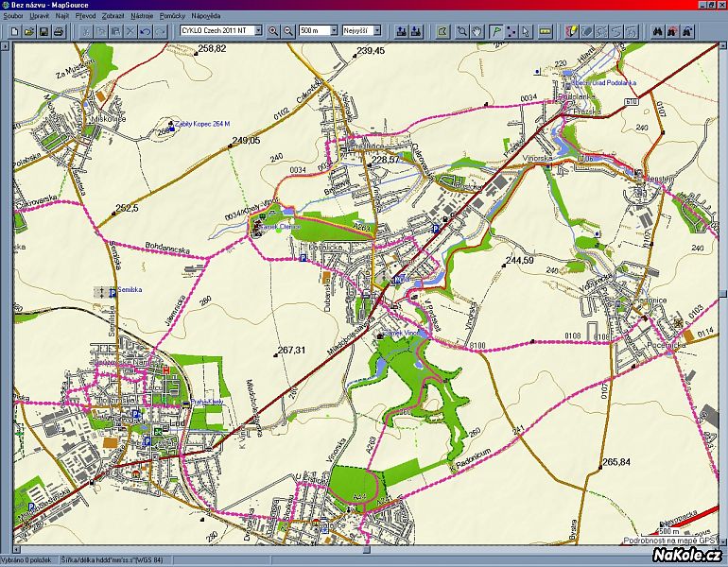The height and width of the screenshot is (567, 728).
Task: Save the map file with the floppy icon
Action: pos(43,31)
